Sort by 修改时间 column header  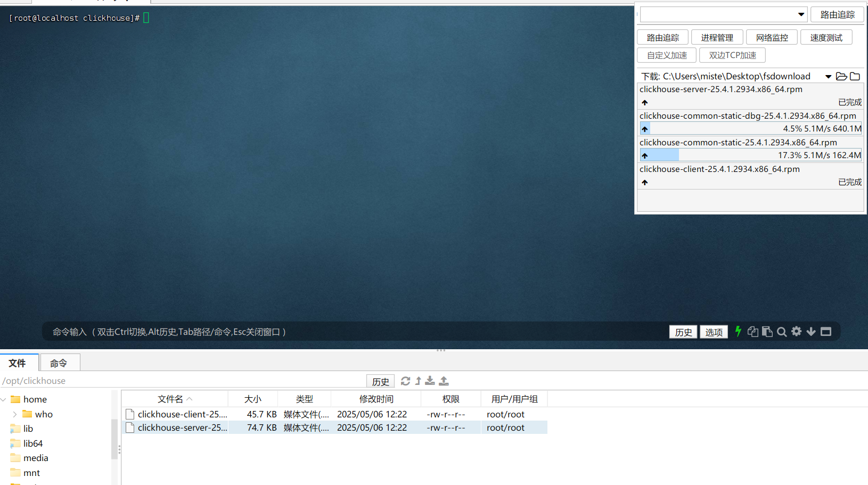click(x=376, y=399)
